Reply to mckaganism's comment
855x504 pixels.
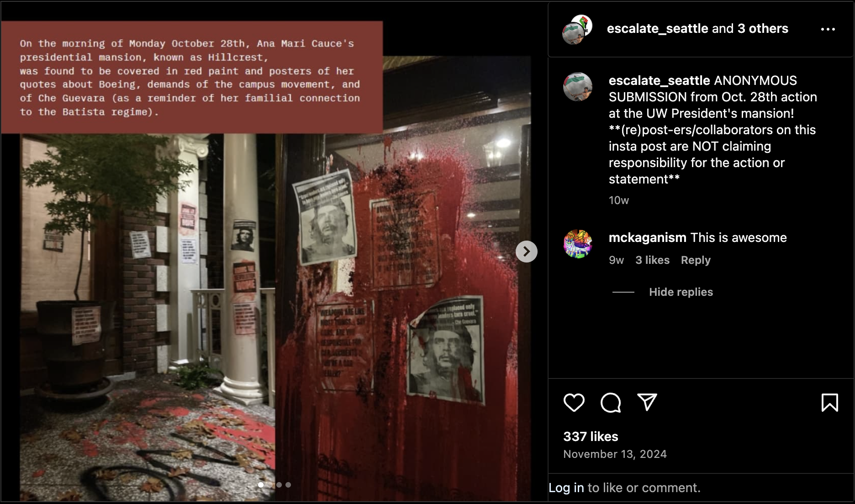(696, 260)
